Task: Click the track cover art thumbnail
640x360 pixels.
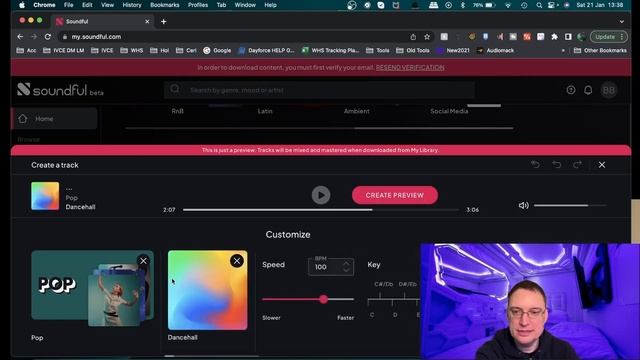Action: (x=45, y=196)
